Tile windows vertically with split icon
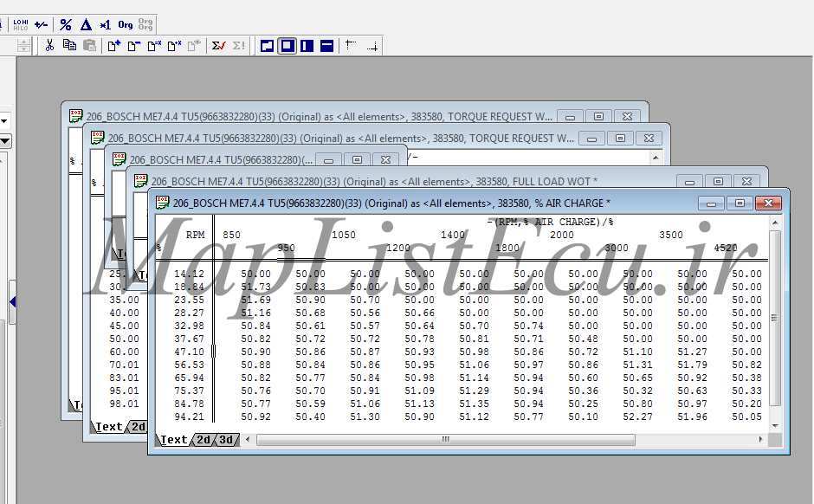The image size is (814, 504). click(x=307, y=46)
